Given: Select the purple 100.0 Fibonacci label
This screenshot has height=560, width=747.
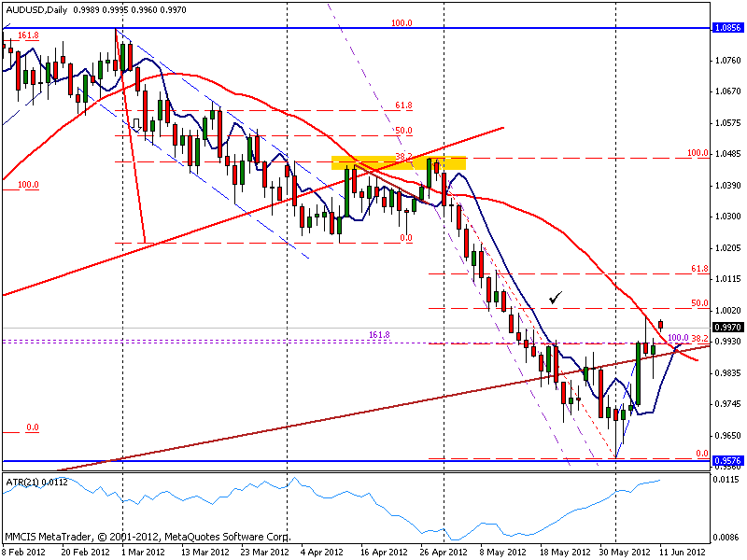Looking at the screenshot, I should (x=679, y=338).
